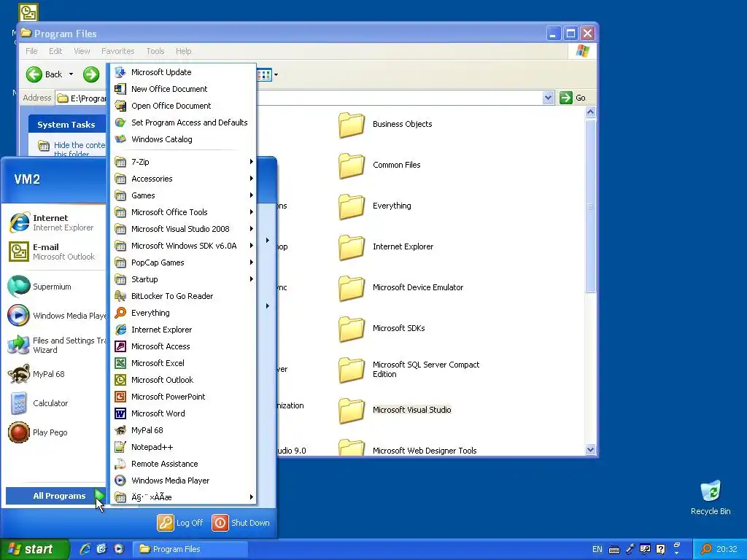
Task: Expand the 7-Zip program group
Action: 183,162
